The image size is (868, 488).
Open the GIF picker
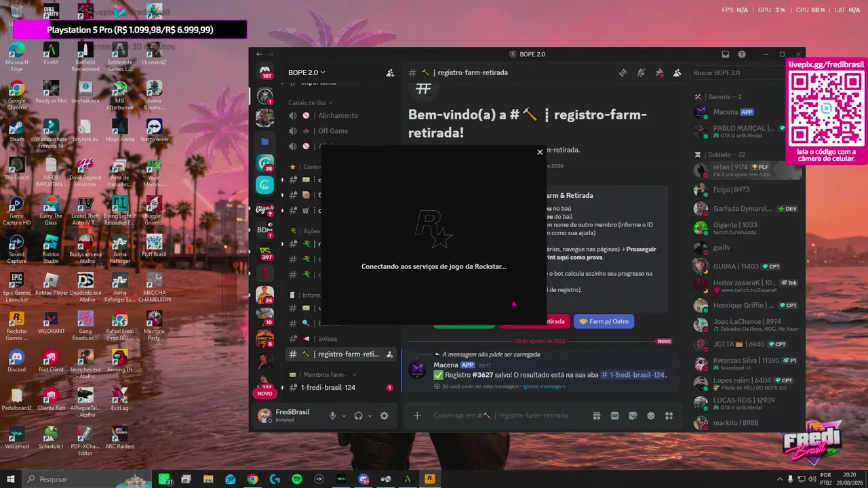(615, 415)
